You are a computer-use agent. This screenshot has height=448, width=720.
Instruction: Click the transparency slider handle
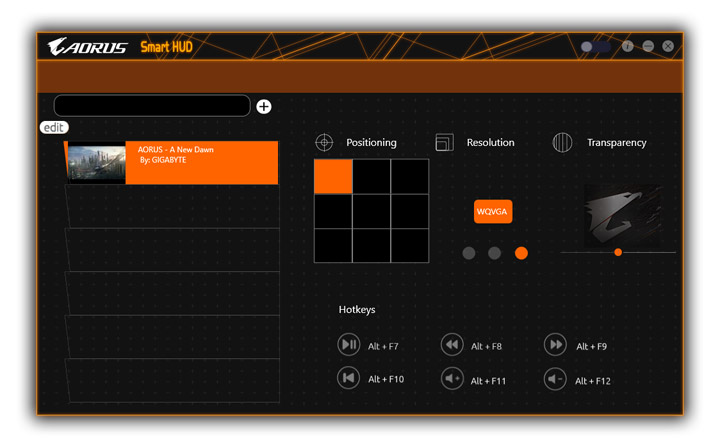[618, 252]
